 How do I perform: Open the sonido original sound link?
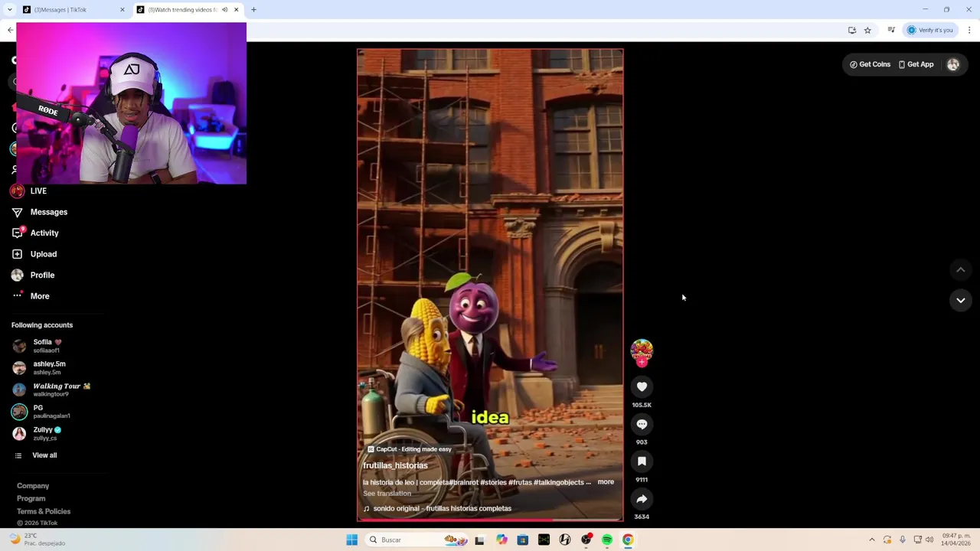(437, 509)
